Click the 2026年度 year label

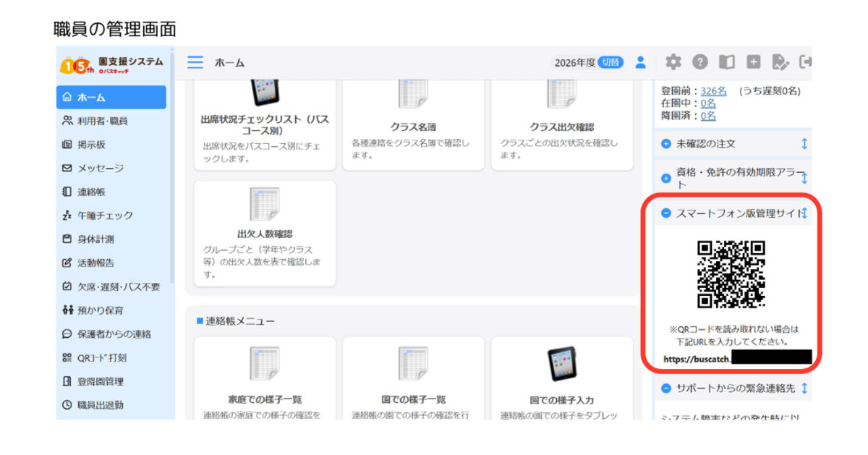coord(576,62)
